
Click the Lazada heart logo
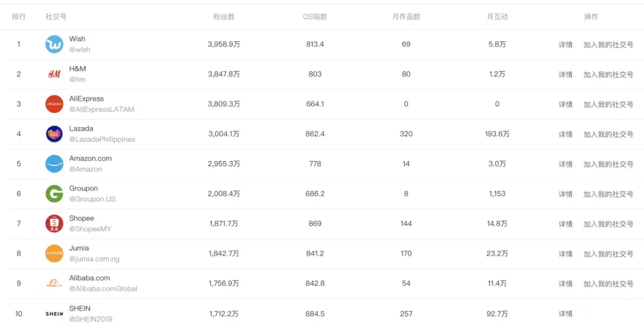tap(54, 134)
